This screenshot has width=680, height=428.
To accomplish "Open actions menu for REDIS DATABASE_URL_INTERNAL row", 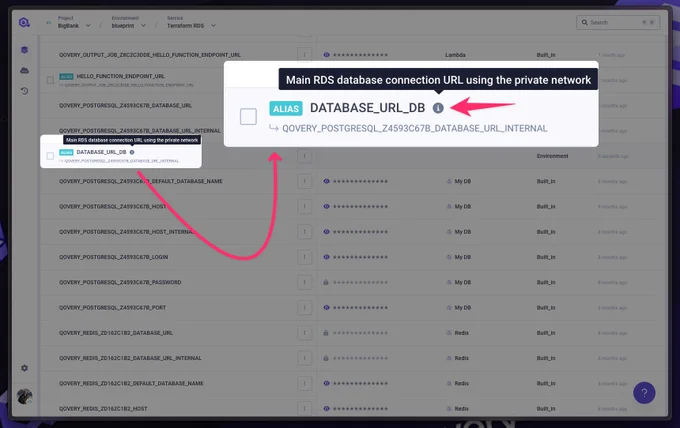I will tap(304, 358).
